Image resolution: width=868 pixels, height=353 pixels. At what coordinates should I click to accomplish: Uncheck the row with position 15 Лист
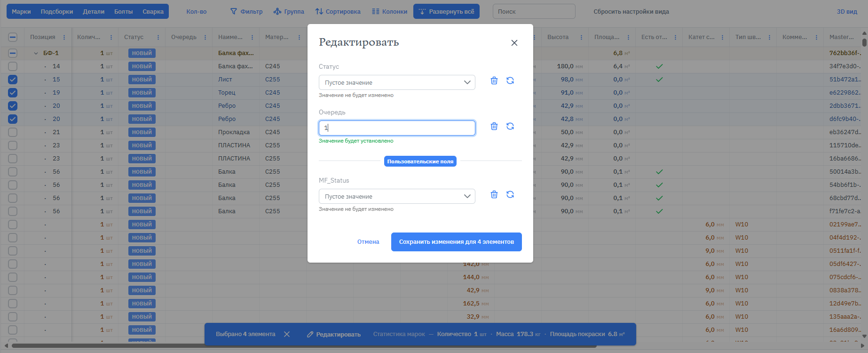13,80
